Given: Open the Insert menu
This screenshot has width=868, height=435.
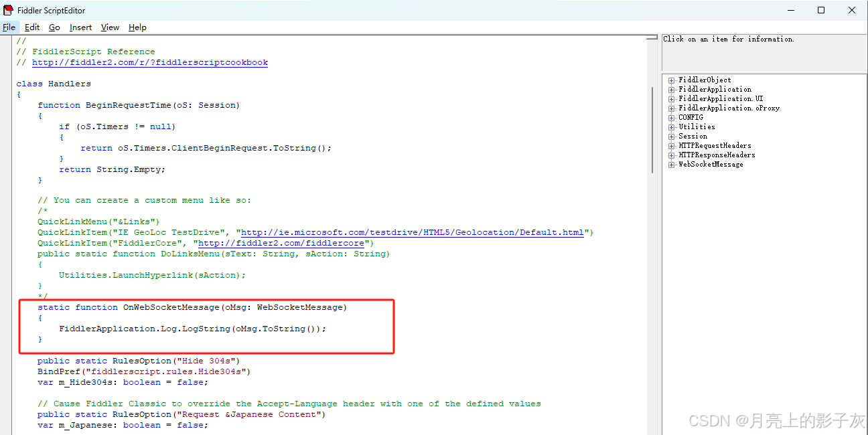Looking at the screenshot, I should [80, 27].
